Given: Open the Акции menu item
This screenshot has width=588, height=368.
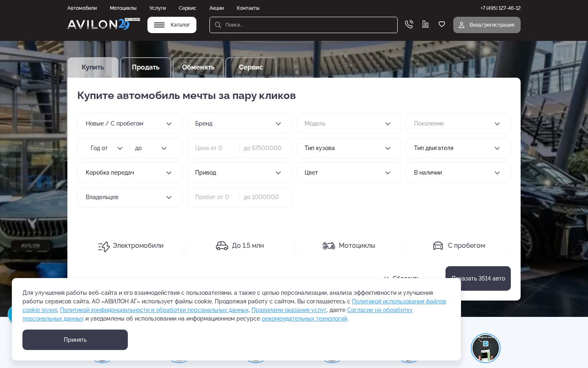Looking at the screenshot, I should (216, 8).
